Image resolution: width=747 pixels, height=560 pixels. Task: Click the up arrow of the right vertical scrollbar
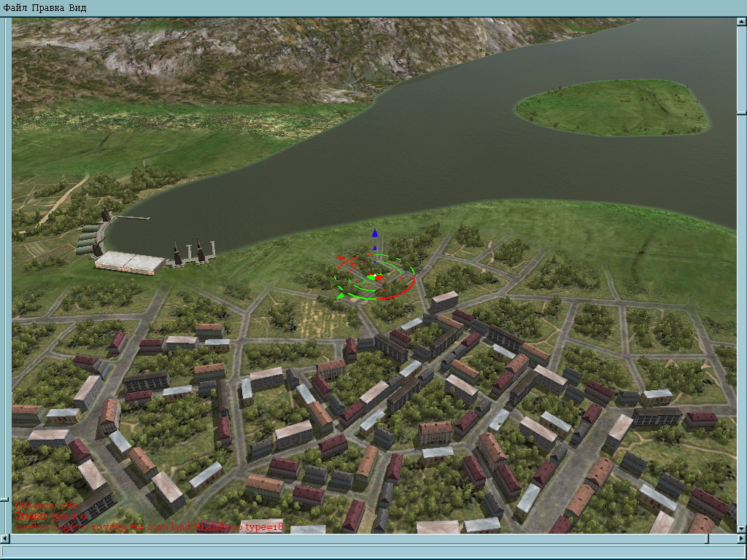click(x=742, y=22)
